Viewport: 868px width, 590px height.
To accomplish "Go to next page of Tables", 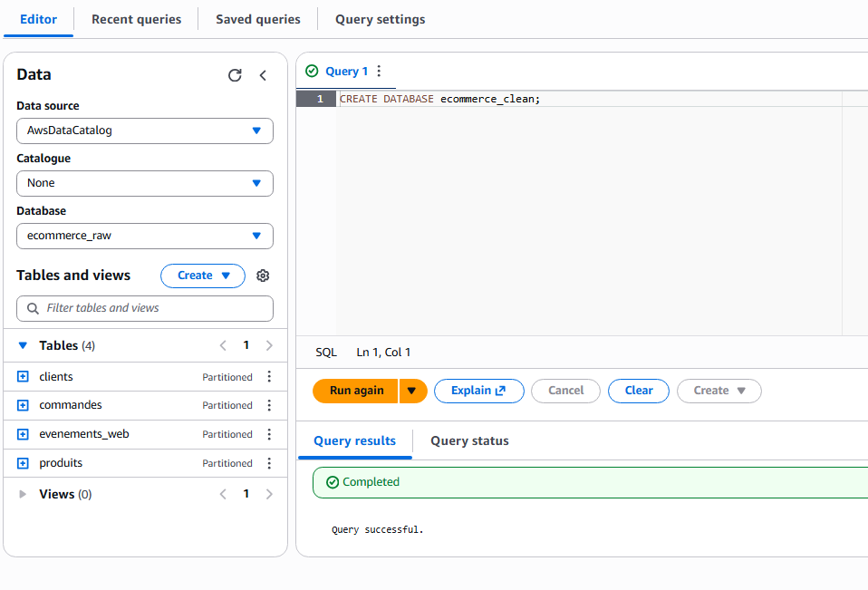I will click(269, 345).
